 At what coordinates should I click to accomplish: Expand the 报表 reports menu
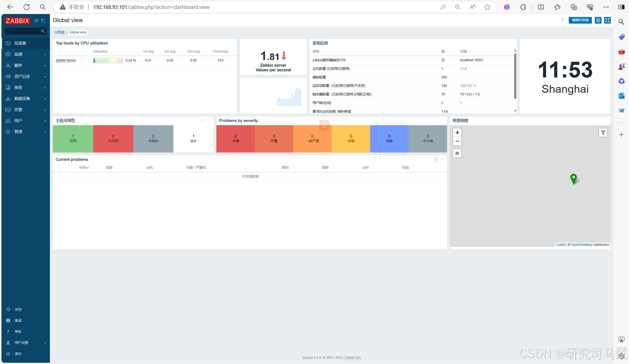tap(26, 87)
